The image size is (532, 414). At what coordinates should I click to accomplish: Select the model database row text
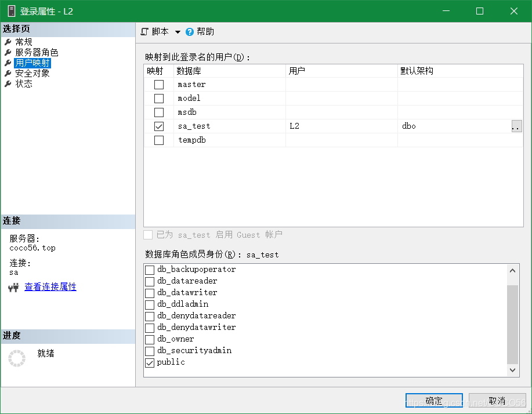pos(189,99)
